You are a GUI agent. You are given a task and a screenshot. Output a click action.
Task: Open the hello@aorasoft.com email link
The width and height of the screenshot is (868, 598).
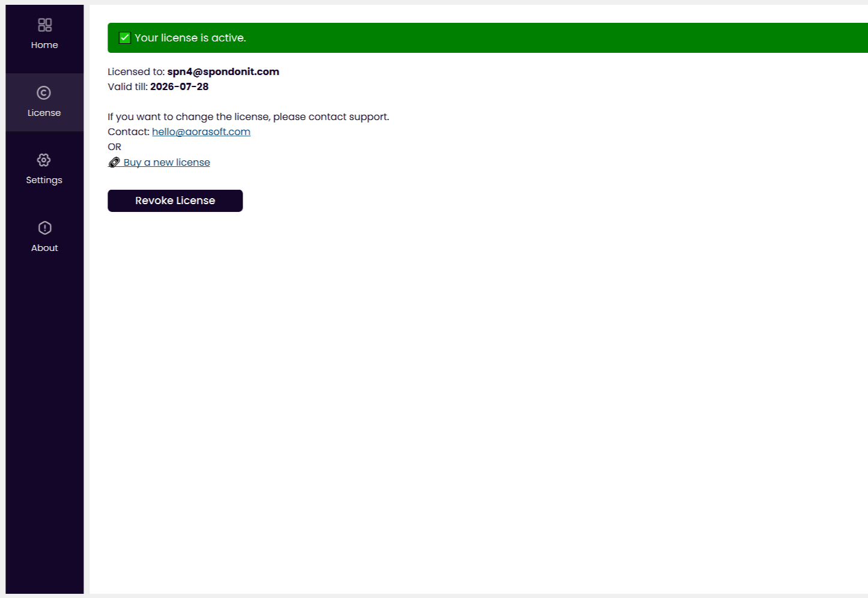pos(201,131)
